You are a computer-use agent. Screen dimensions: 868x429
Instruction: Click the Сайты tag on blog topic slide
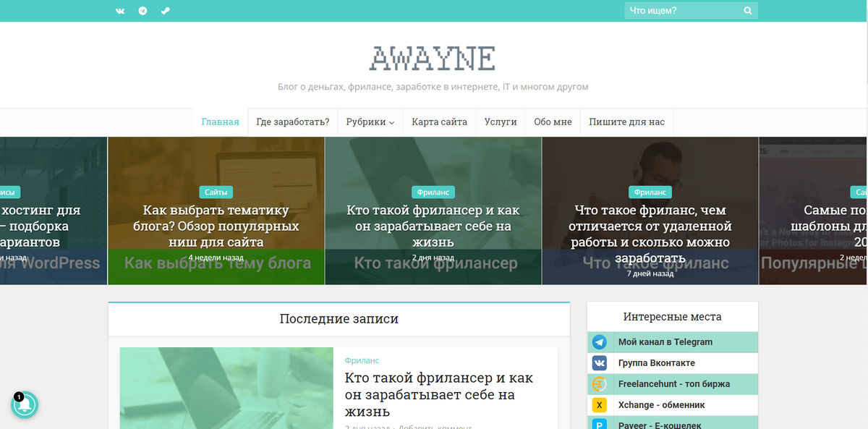tap(216, 192)
